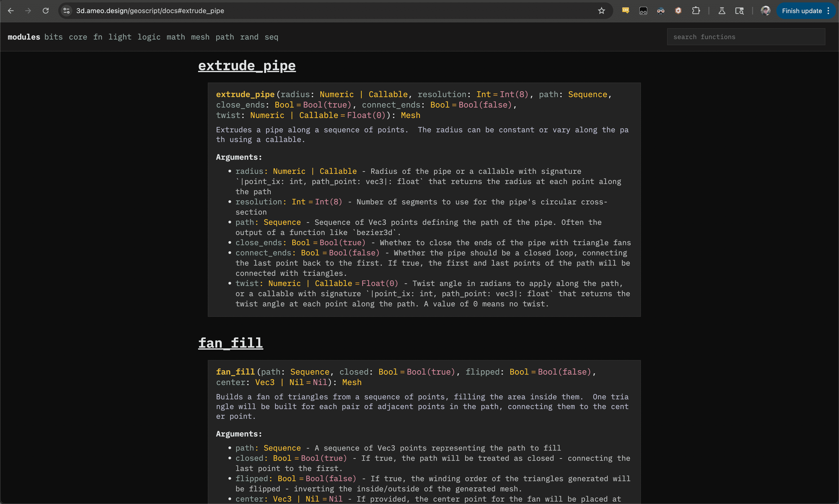Open the rand module
Image resolution: width=839 pixels, height=504 pixels.
pyautogui.click(x=249, y=37)
